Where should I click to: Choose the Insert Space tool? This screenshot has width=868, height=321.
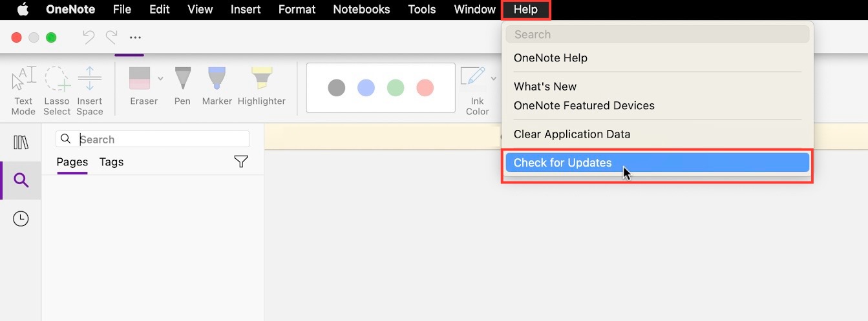(x=90, y=91)
